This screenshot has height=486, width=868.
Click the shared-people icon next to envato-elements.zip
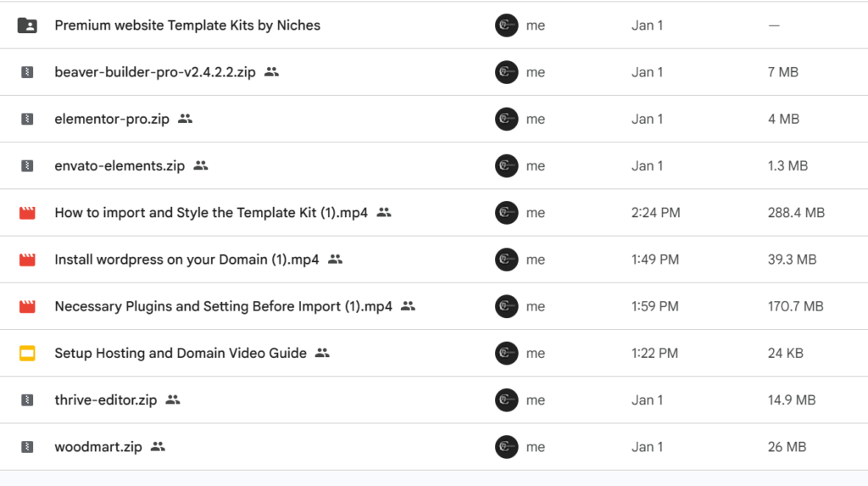click(201, 166)
